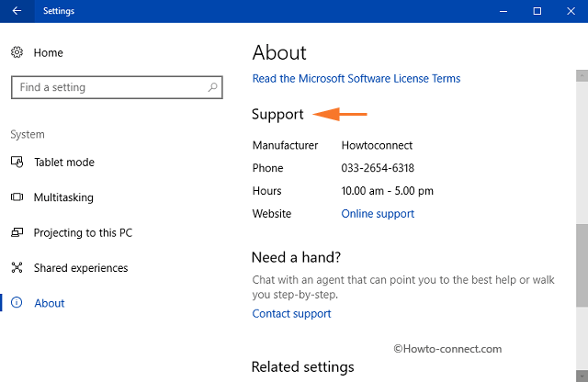Click the About info icon
Screen dimensions: 588x382
click(17, 302)
